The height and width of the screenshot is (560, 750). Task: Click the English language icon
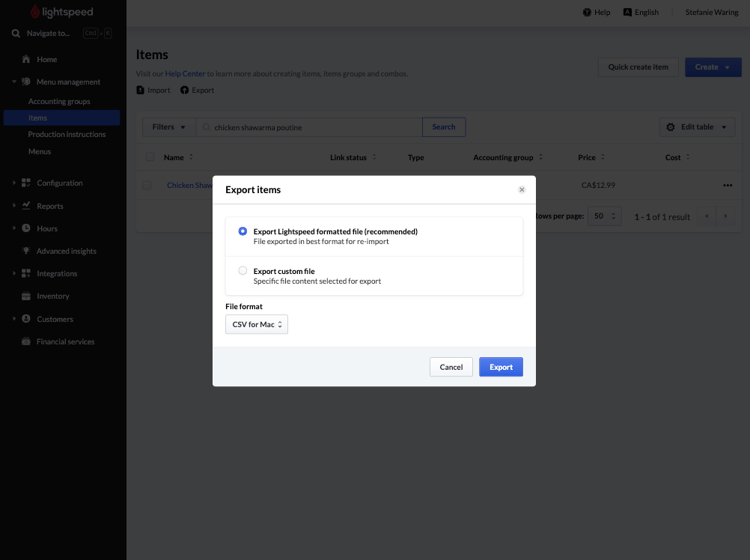pos(627,13)
